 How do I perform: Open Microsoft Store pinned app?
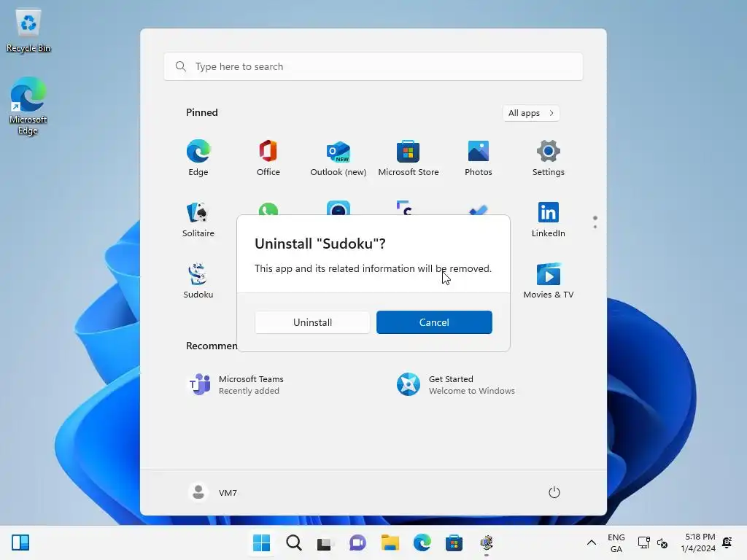(409, 158)
